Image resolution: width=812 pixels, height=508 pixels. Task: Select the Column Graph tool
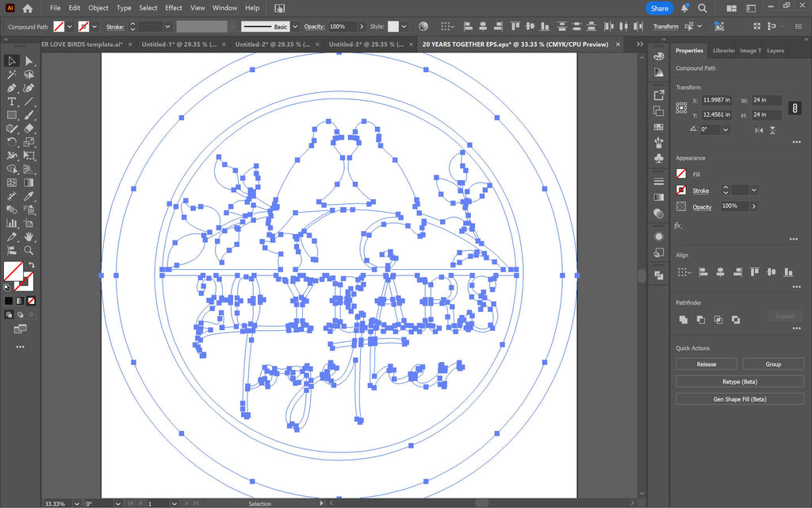pos(11,223)
